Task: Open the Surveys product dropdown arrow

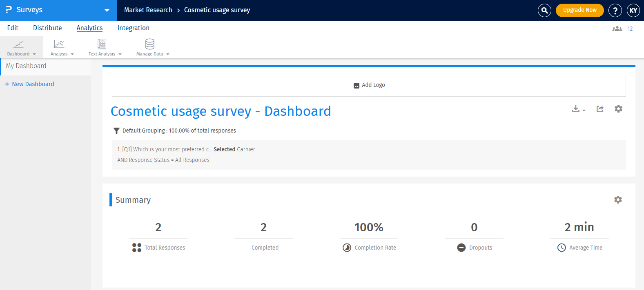Action: point(107,10)
